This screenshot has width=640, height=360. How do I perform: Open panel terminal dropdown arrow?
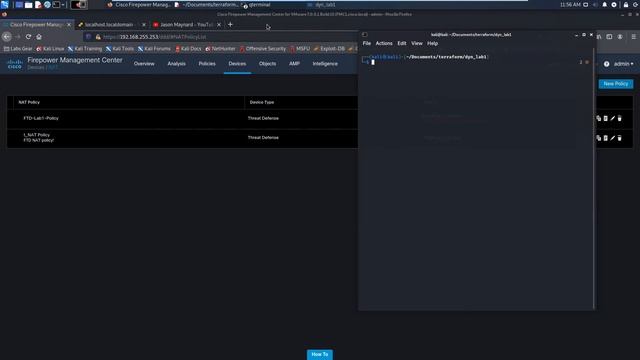pos(63,5)
